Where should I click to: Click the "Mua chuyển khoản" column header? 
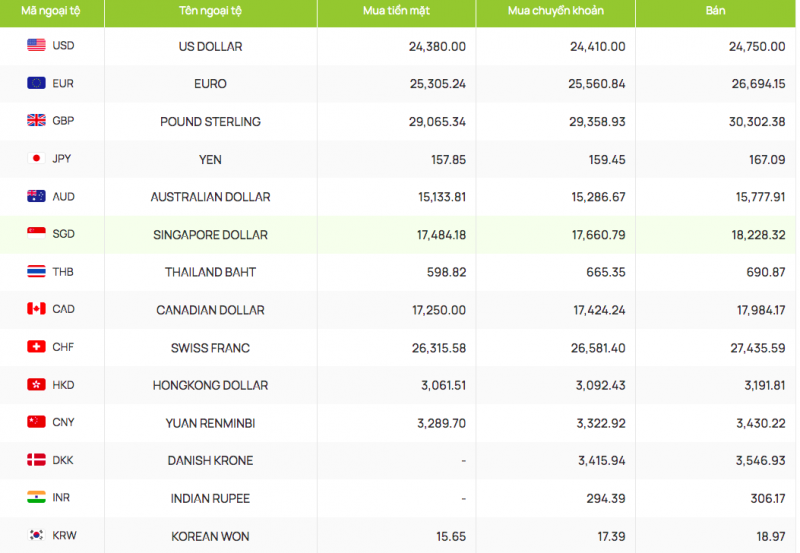point(555,11)
